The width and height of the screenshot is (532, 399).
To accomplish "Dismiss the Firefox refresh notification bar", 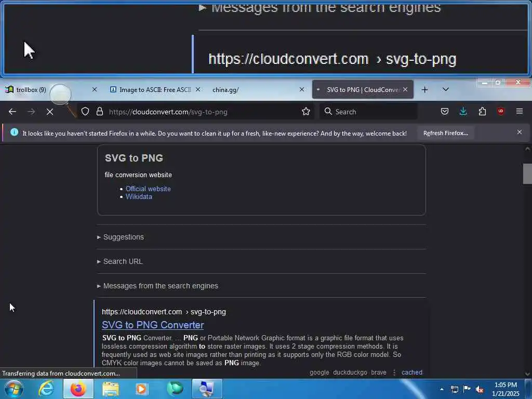I will point(520,132).
